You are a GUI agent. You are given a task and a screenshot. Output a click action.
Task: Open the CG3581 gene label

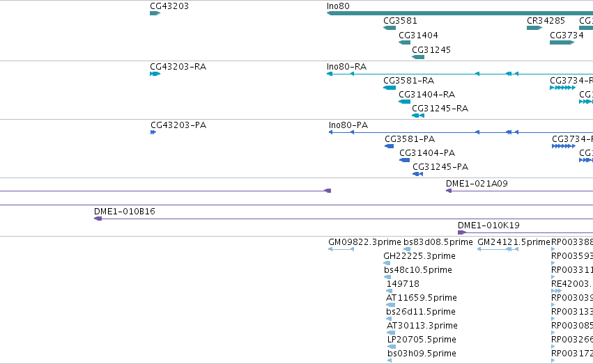[400, 21]
